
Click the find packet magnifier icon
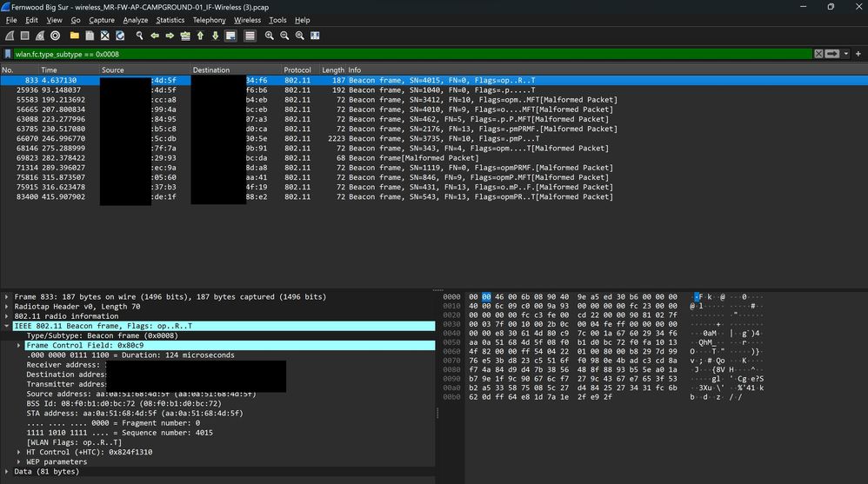pyautogui.click(x=139, y=36)
